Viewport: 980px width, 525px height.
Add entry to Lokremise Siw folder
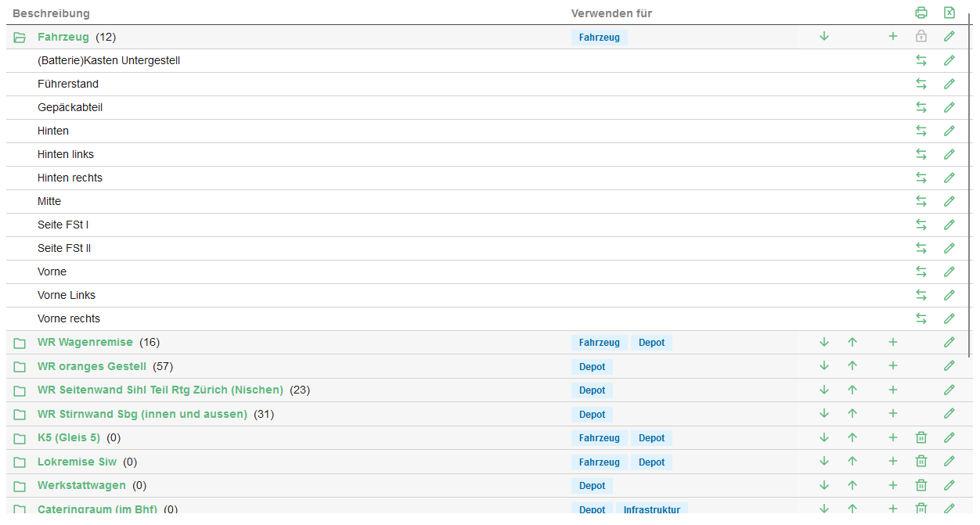[893, 462]
